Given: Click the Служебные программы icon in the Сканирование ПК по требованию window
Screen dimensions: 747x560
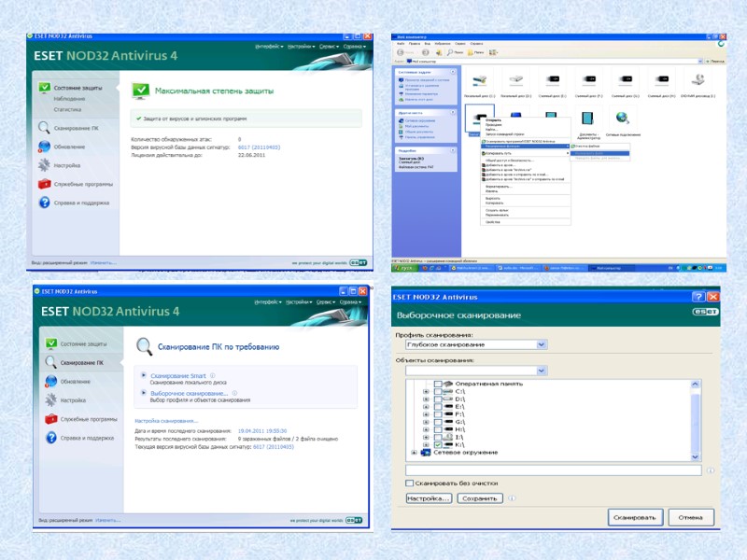Looking at the screenshot, I should click(51, 419).
